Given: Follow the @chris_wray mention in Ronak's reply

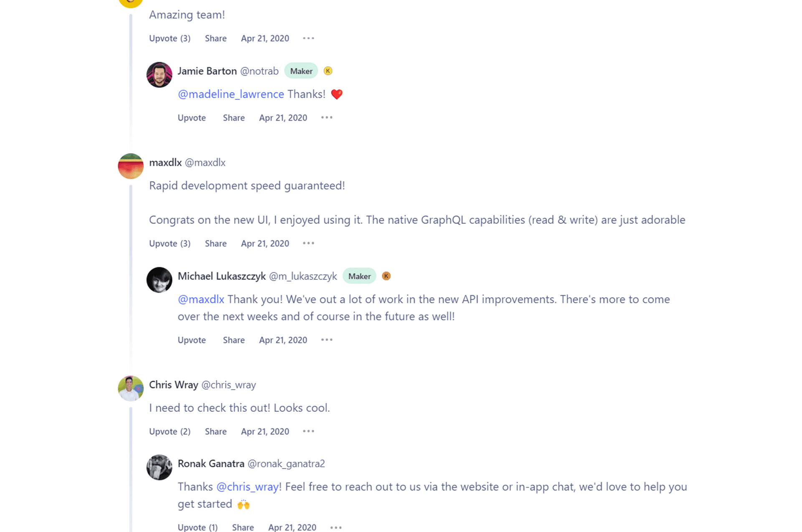Looking at the screenshot, I should (248, 487).
